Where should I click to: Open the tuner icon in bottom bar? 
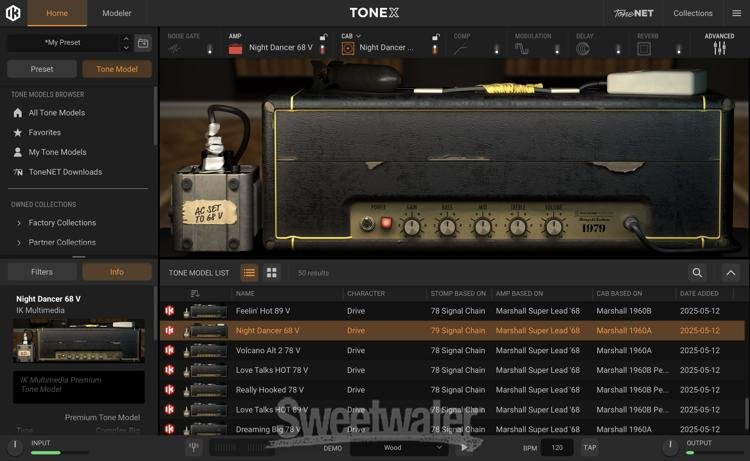(x=194, y=447)
